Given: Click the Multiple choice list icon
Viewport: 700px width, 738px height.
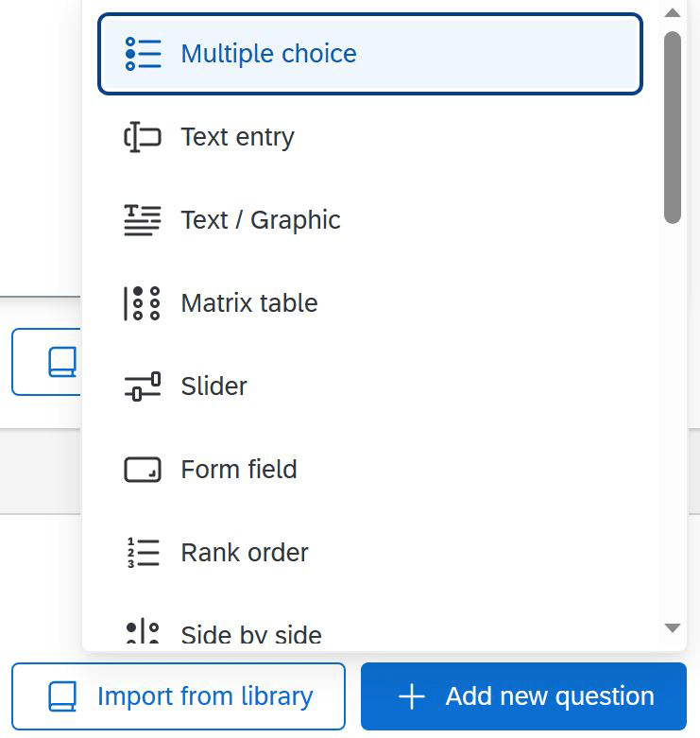Looking at the screenshot, I should [143, 54].
